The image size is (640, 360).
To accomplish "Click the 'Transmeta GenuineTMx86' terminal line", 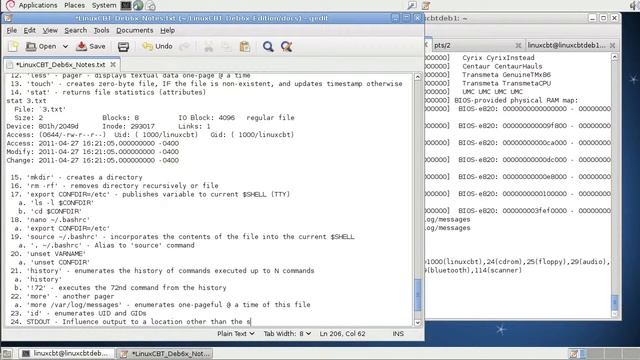I will coord(506,75).
